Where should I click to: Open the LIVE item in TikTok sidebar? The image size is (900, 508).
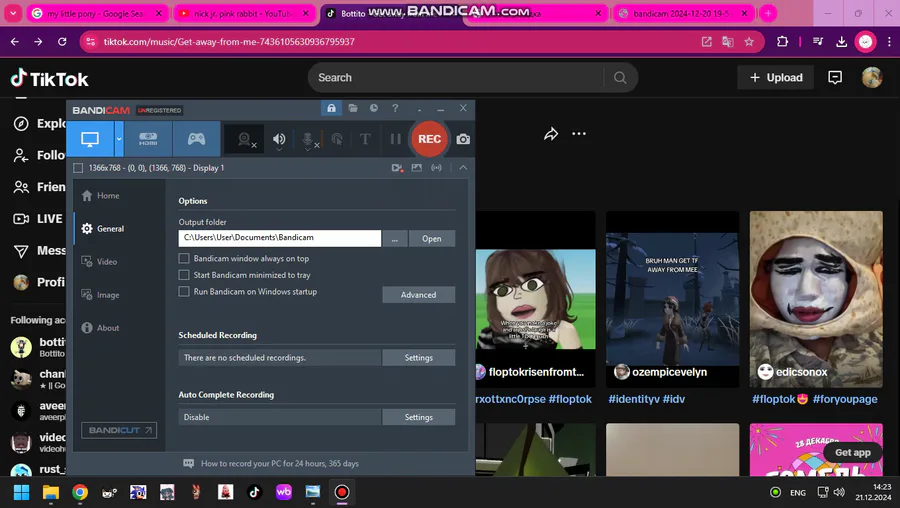coord(38,219)
